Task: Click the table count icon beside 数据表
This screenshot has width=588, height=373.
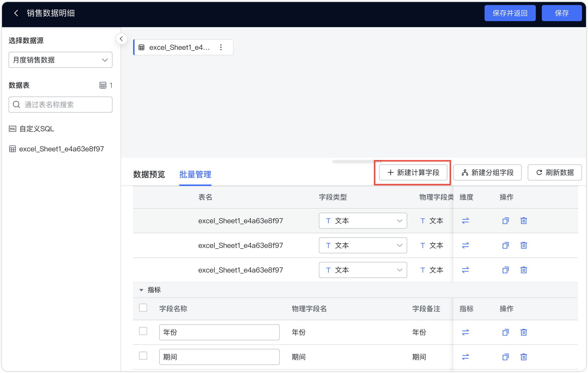Action: click(103, 85)
